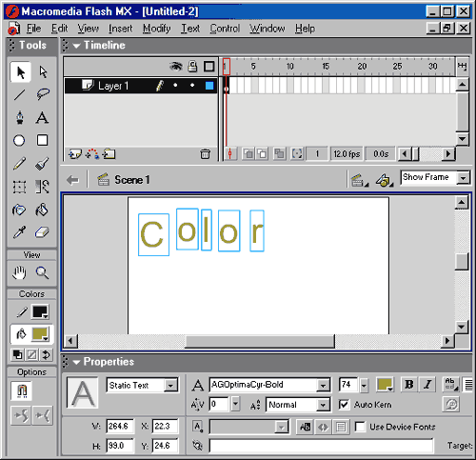The height and width of the screenshot is (460, 476).
Task: Click the Edit Symbols icon
Action: 384,180
